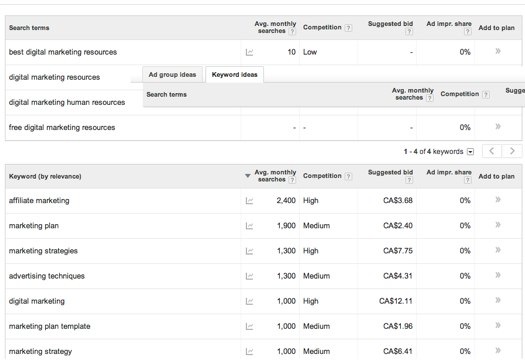Click CA$7.75 suggested bid value
Screen dimensions: 525x360
pyautogui.click(x=398, y=251)
